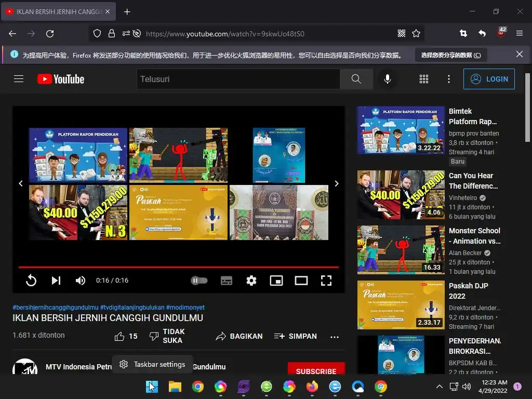Go back in browser history
This screenshot has height=399, width=532.
[x=12, y=34]
